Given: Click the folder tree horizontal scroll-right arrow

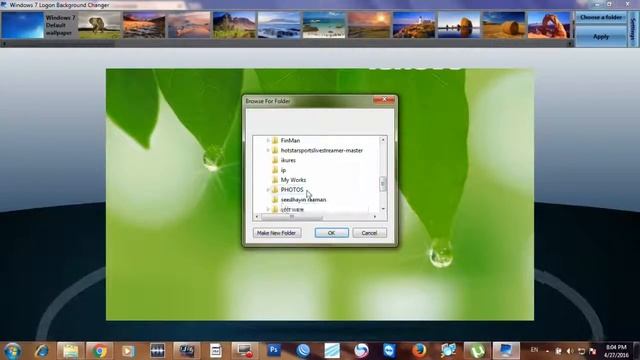Looking at the screenshot, I should click(375, 217).
